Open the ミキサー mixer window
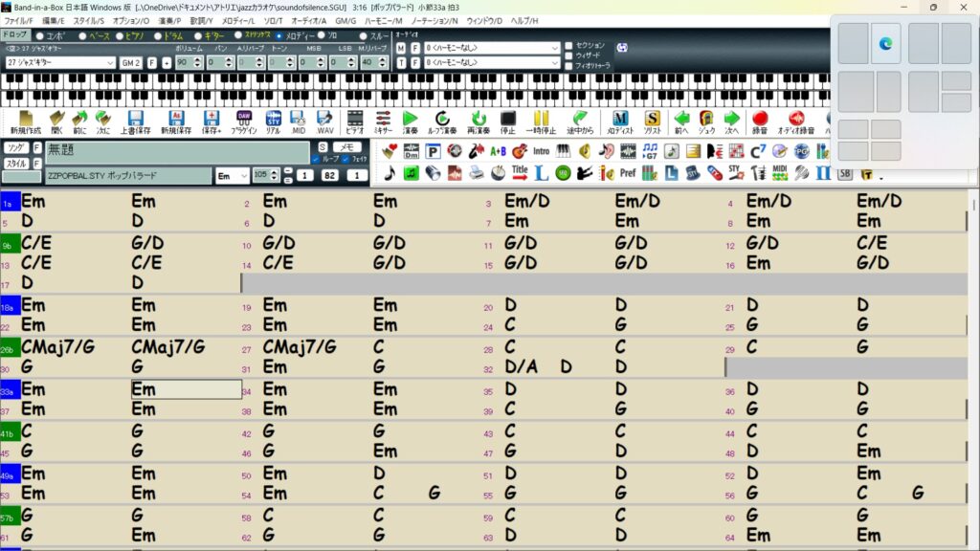 click(x=383, y=121)
